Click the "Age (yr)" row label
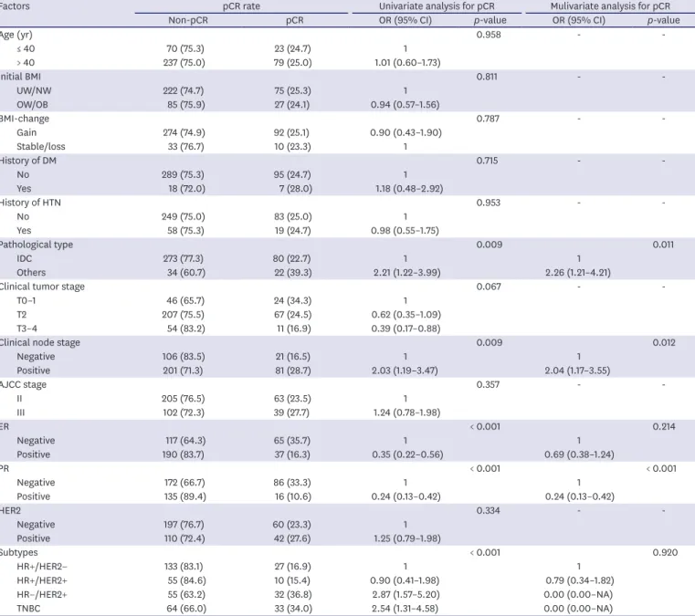The image size is (695, 616). pyautogui.click(x=16, y=35)
